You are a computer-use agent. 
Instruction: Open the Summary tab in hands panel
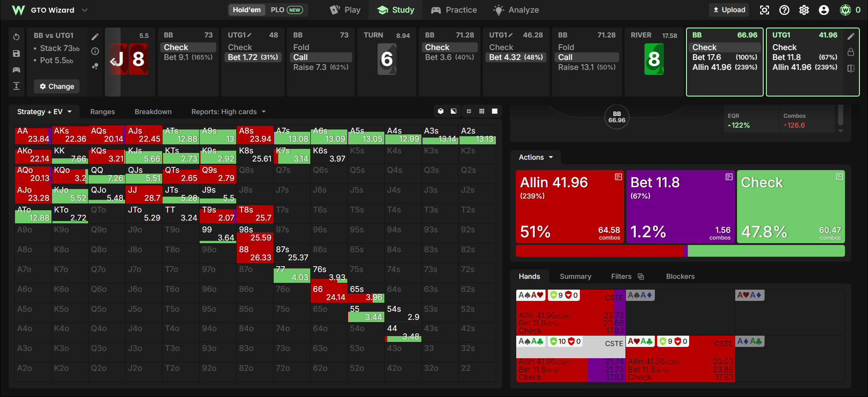pyautogui.click(x=575, y=276)
